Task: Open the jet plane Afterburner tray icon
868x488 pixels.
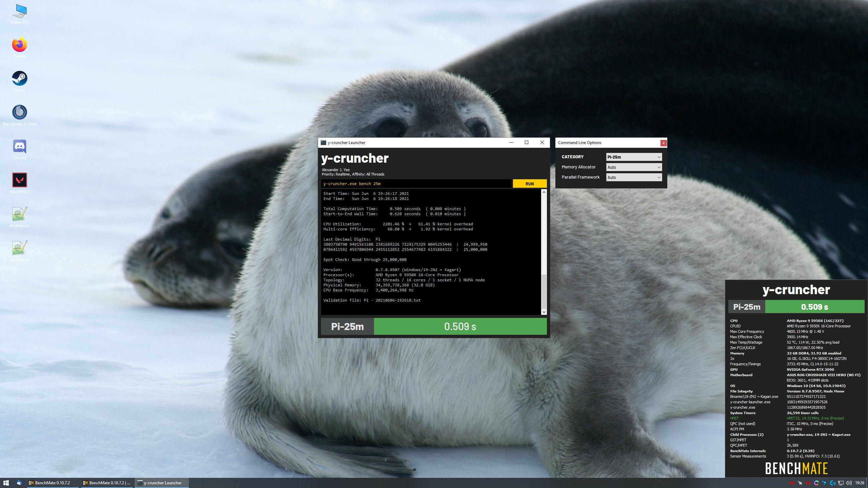Action: 800,483
